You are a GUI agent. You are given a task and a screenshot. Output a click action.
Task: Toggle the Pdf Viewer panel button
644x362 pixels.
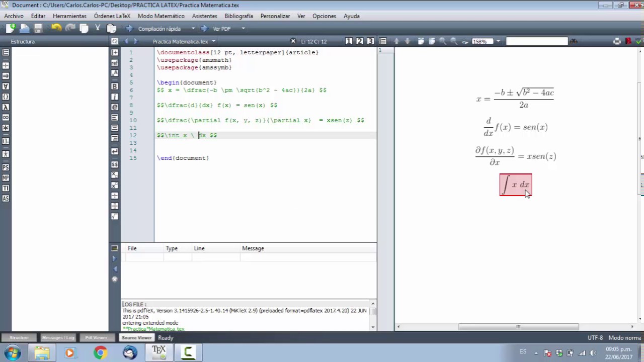pyautogui.click(x=96, y=338)
